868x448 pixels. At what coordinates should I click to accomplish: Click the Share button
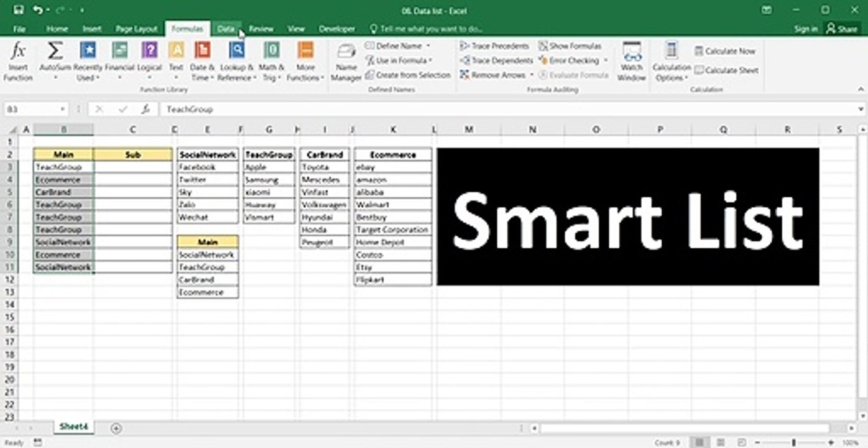[x=842, y=29]
